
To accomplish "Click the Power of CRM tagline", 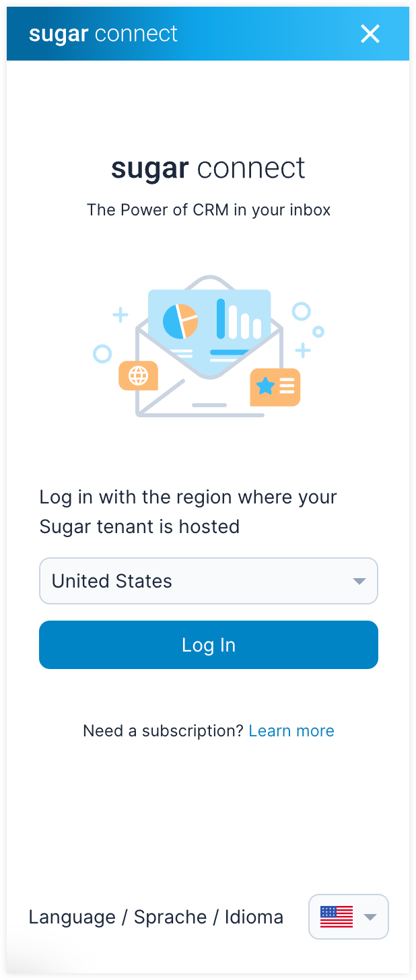I will (x=209, y=210).
